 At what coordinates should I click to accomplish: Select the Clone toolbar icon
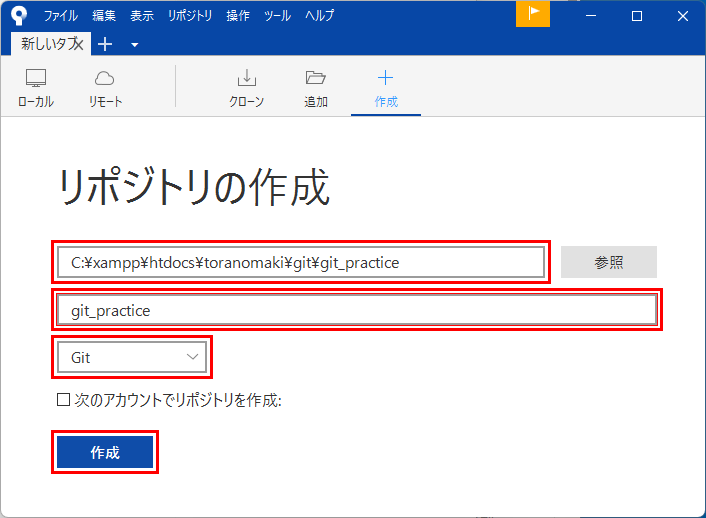(246, 87)
